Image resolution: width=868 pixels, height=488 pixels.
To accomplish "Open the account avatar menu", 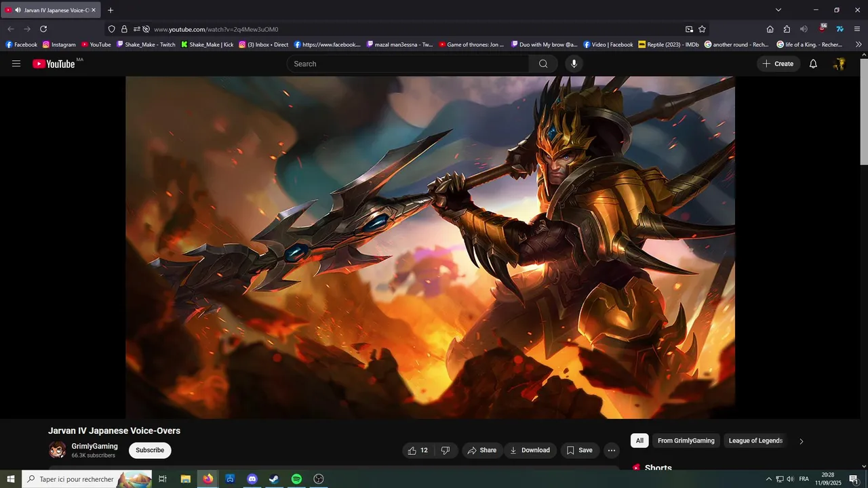I will pos(840,64).
